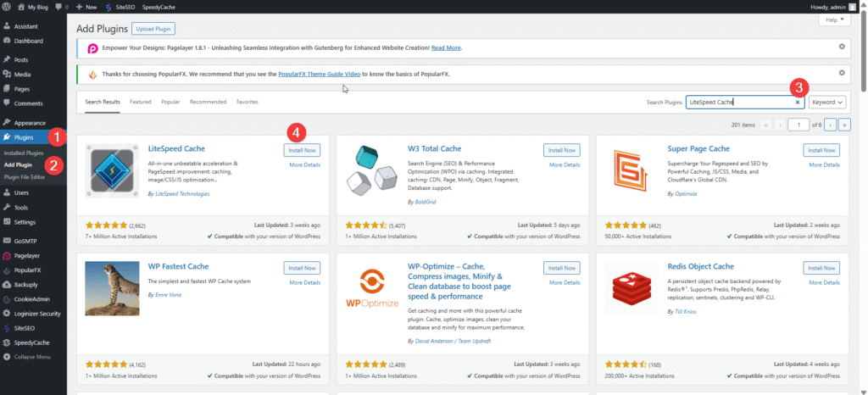Switch to Search Results tab
Screen dimensions: 868x395
(103, 102)
